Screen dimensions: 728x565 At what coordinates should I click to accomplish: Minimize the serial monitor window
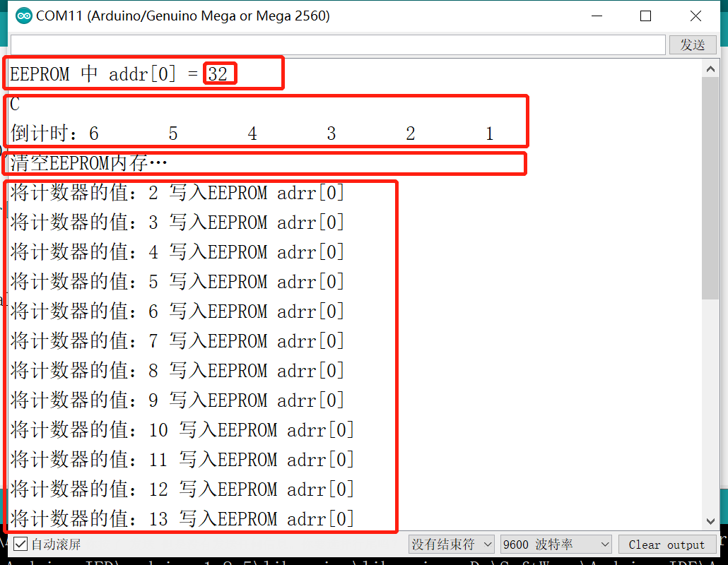(x=597, y=15)
